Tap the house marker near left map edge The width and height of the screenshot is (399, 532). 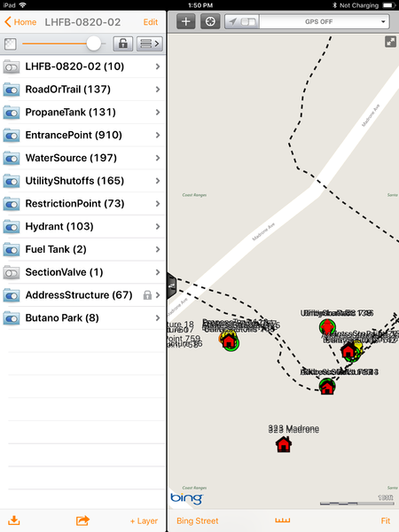tap(230, 341)
